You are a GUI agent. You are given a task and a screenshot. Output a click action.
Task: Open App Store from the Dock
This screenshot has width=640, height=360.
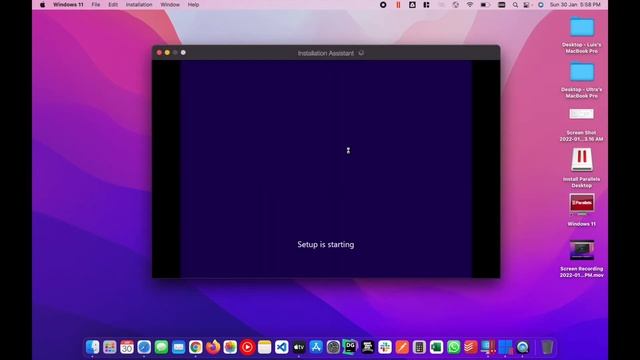pos(316,347)
